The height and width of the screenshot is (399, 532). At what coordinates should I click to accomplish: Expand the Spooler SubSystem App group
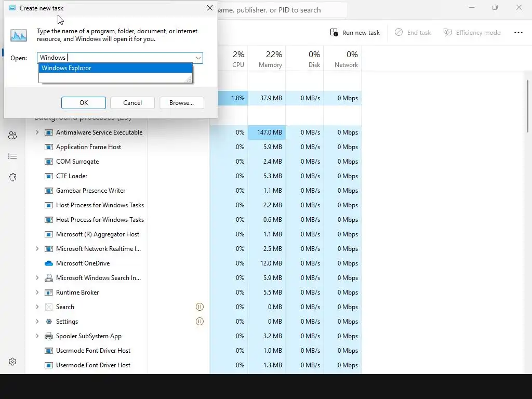[x=37, y=336]
